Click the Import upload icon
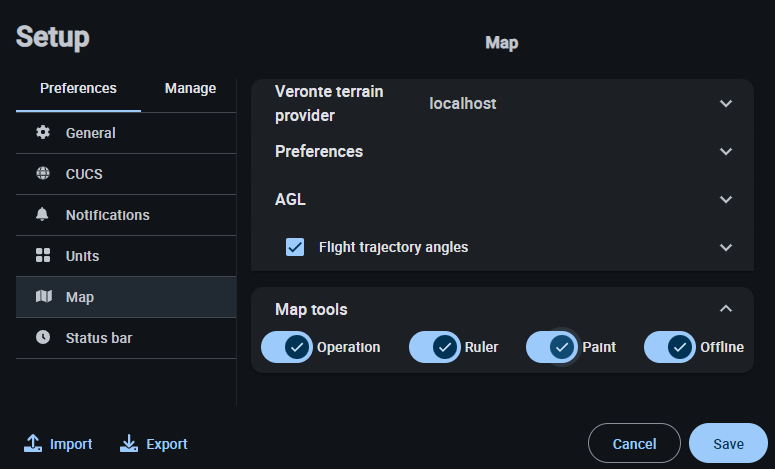Image resolution: width=775 pixels, height=469 pixels. point(33,444)
